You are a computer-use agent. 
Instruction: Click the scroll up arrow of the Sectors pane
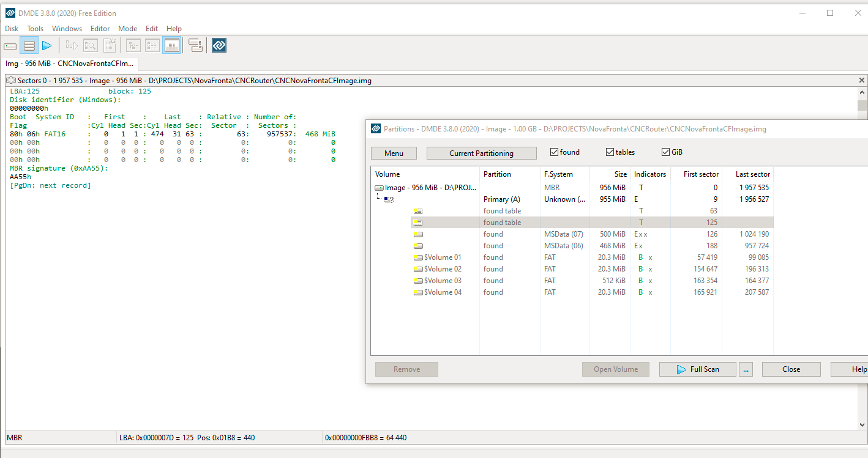[862, 92]
